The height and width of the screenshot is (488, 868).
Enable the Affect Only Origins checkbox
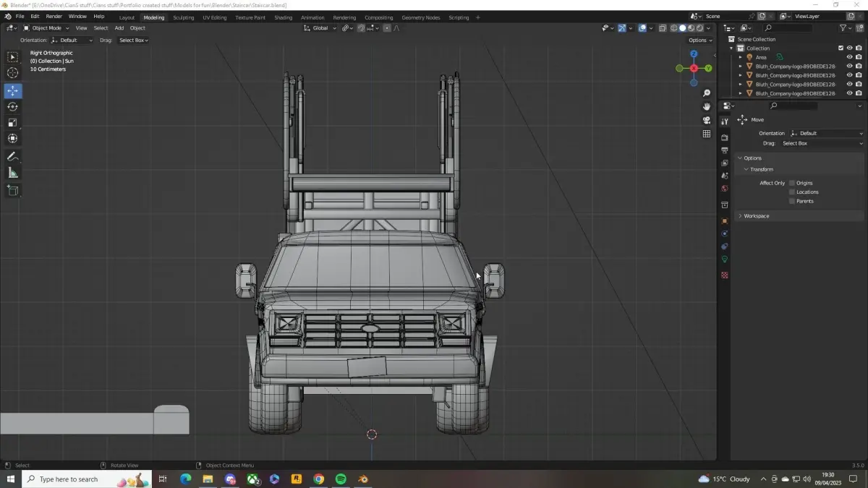pyautogui.click(x=792, y=184)
